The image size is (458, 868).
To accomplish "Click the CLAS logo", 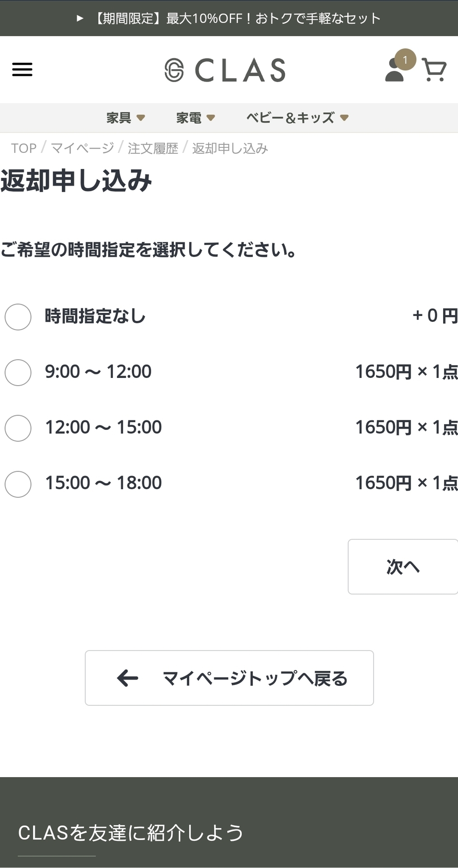I will (225, 70).
